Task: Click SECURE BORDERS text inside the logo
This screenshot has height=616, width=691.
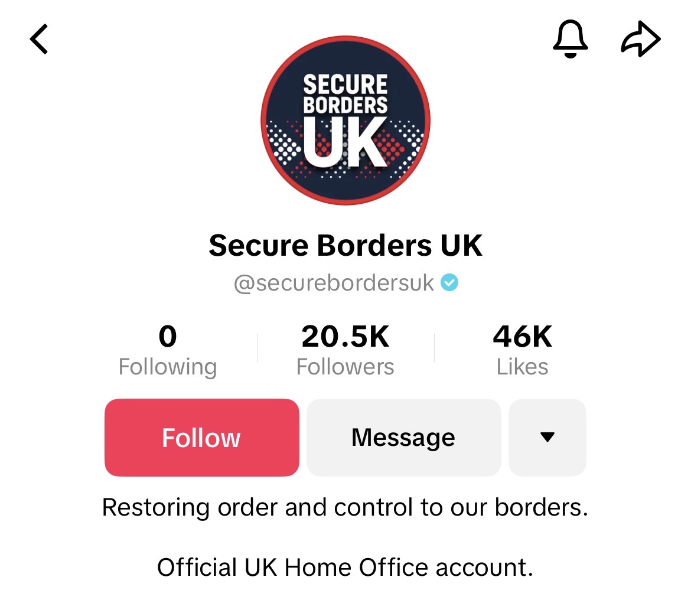Action: click(345, 94)
